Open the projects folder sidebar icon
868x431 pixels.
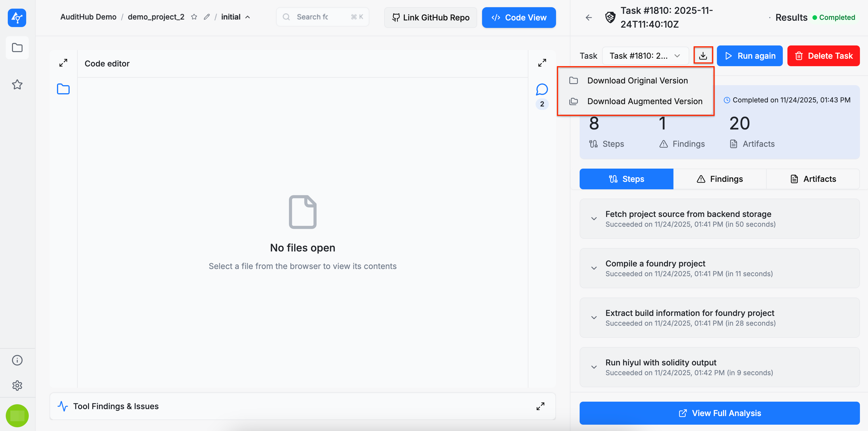tap(17, 47)
